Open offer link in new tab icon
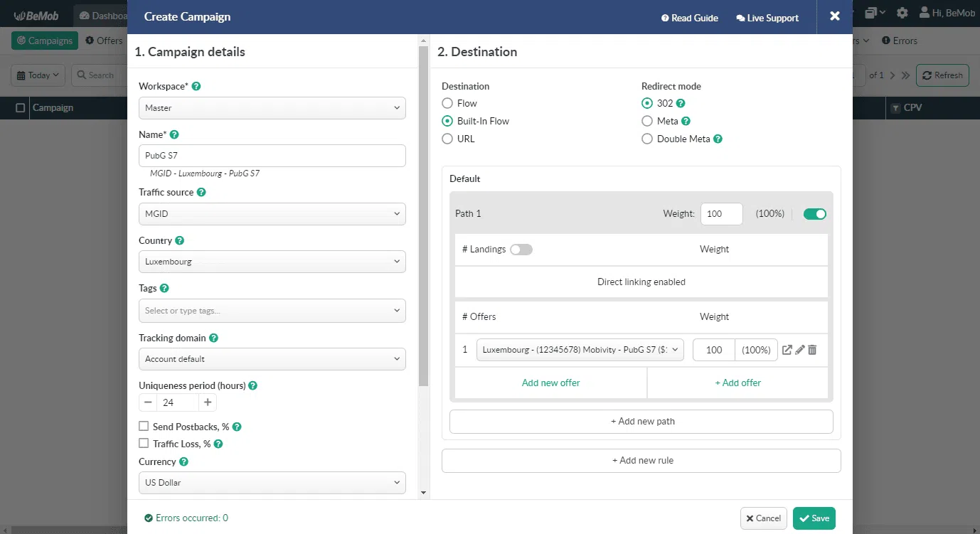This screenshot has height=534, width=980. [x=787, y=350]
